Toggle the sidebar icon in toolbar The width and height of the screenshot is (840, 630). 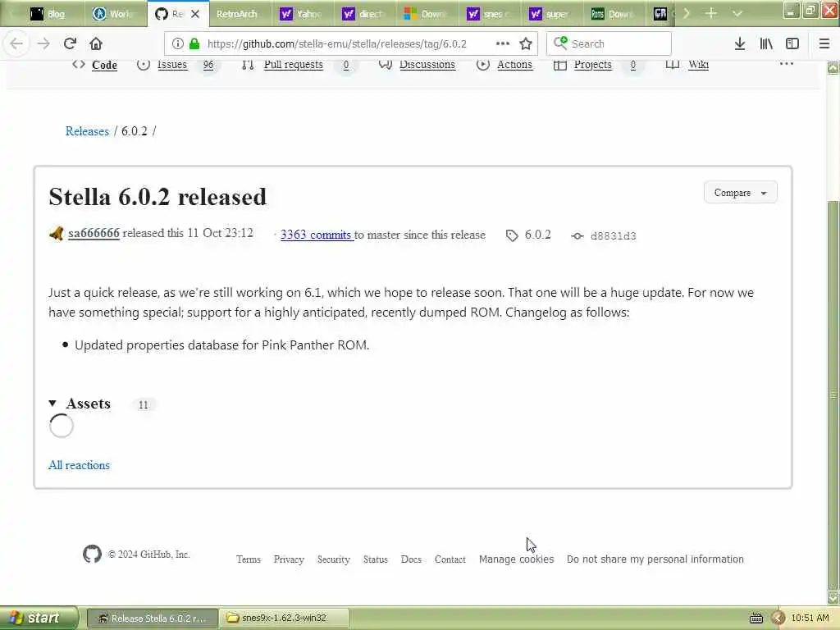tap(792, 43)
